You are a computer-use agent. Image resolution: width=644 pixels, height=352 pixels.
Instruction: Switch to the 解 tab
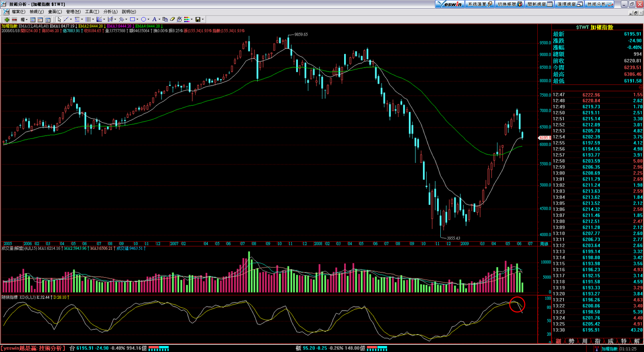click(x=637, y=341)
